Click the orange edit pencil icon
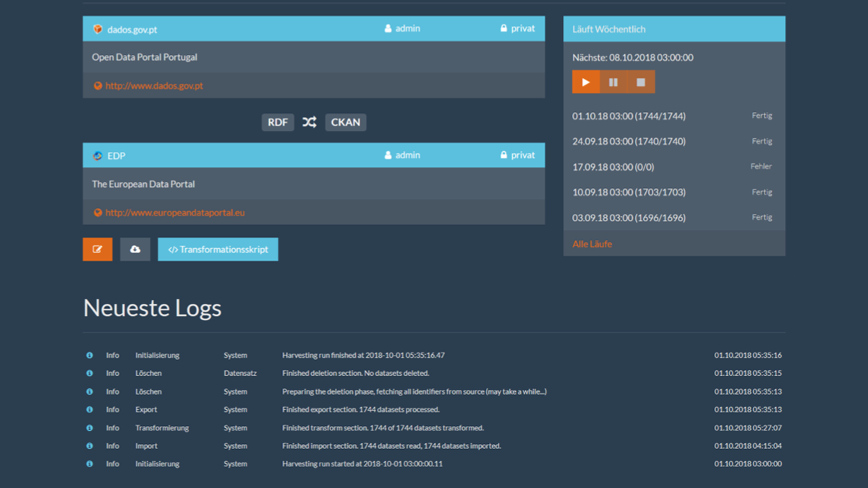The image size is (868, 488). point(97,249)
